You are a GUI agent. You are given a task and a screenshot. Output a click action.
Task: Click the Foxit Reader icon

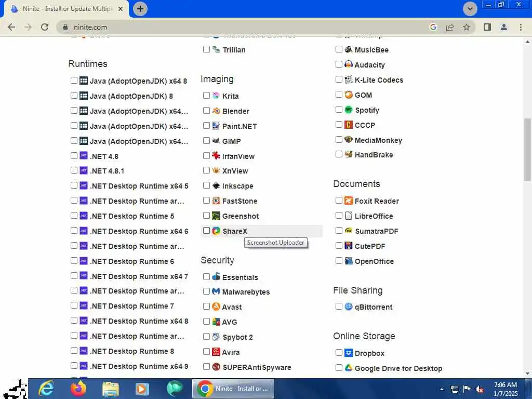pos(349,201)
